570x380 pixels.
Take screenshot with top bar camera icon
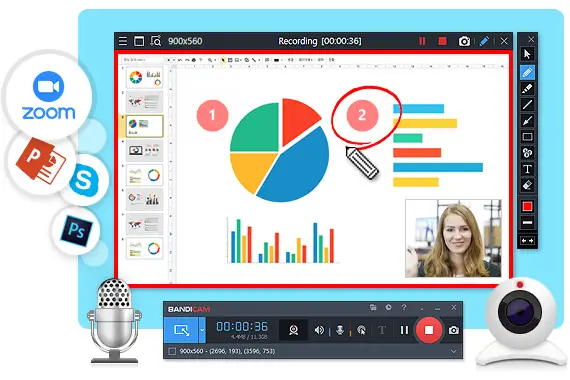pyautogui.click(x=464, y=41)
